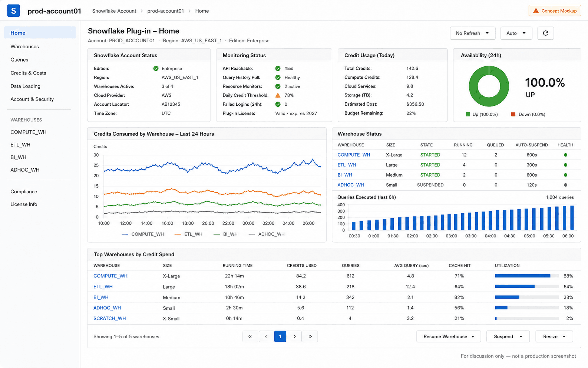
Task: Click Account Locator value AB12345
Action: [171, 104]
